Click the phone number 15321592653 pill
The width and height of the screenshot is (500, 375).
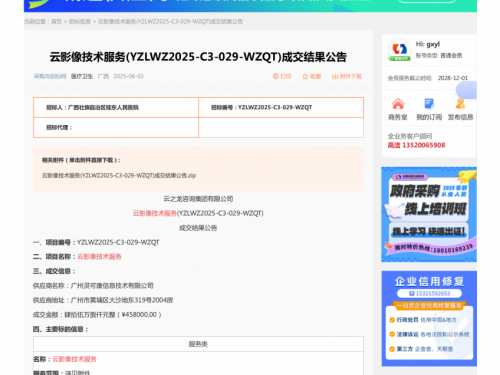pos(429,293)
